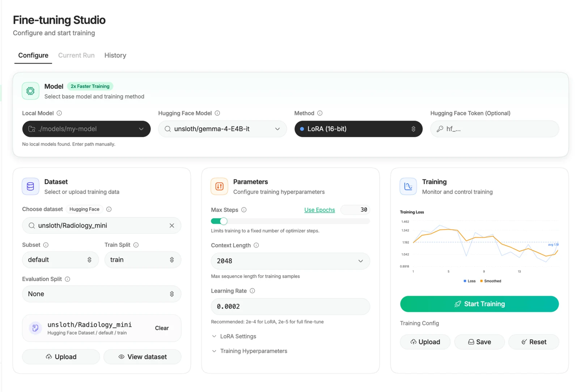Click the selected dataset card icon

(x=35, y=328)
